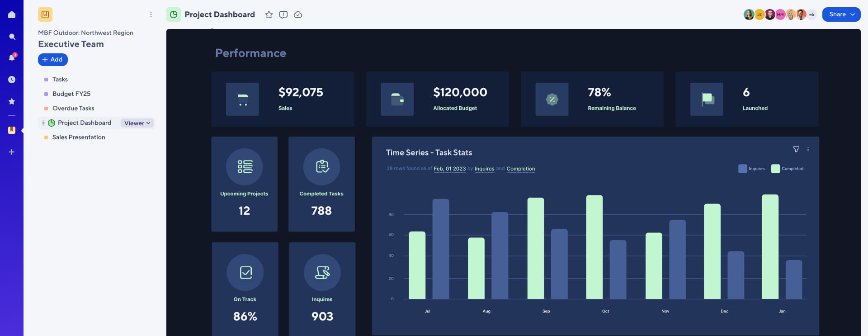Open the Viewer permission dropdown
The image size is (868, 336).
pos(137,123)
